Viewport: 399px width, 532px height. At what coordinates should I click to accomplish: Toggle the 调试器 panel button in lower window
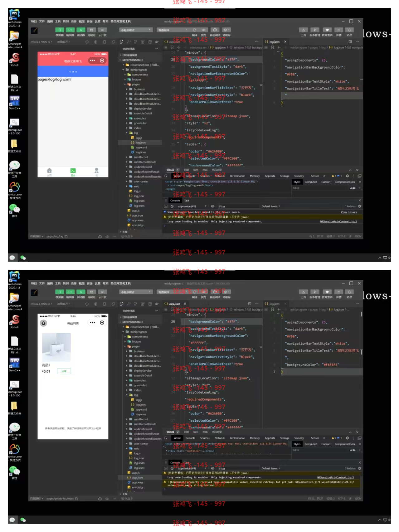(x=81, y=292)
